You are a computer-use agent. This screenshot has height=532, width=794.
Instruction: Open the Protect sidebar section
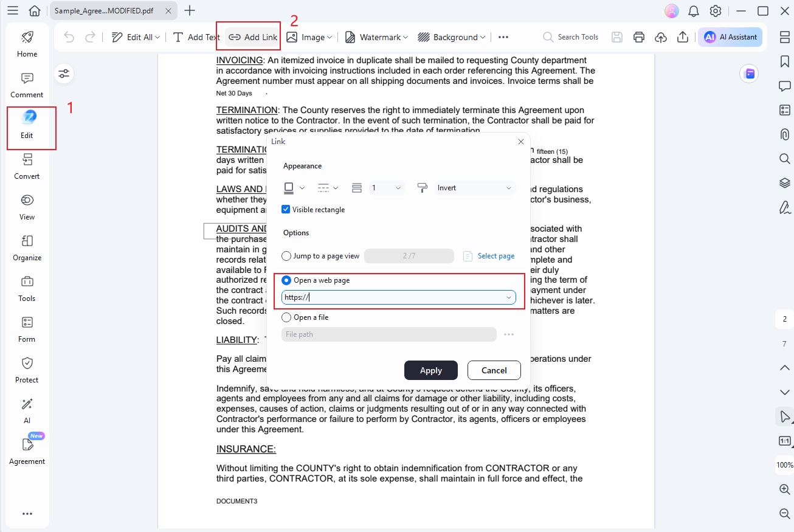[27, 370]
